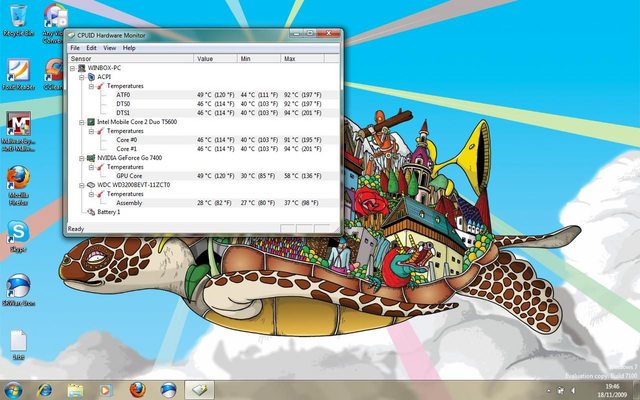This screenshot has width=640, height=400.
Task: Collapse NVIDIA GeForce Go 7400 expander
Action: pyautogui.click(x=82, y=158)
